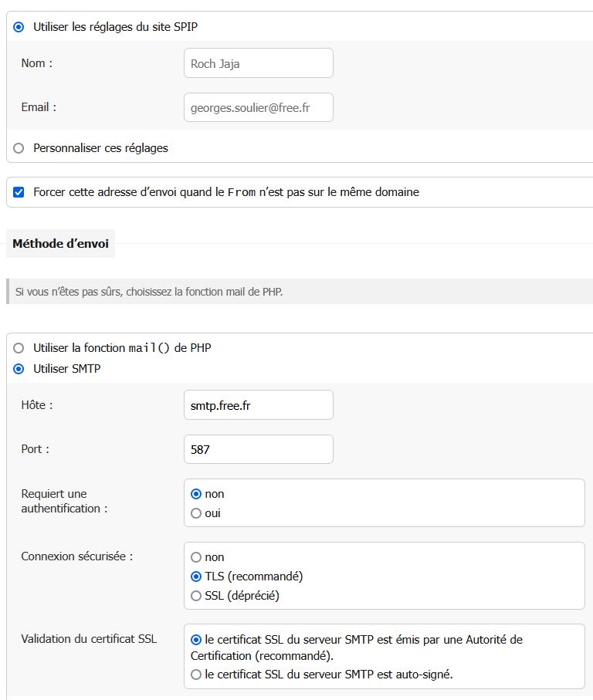This screenshot has height=700, width=593.
Task: Click the Port field showing 587
Action: [259, 449]
